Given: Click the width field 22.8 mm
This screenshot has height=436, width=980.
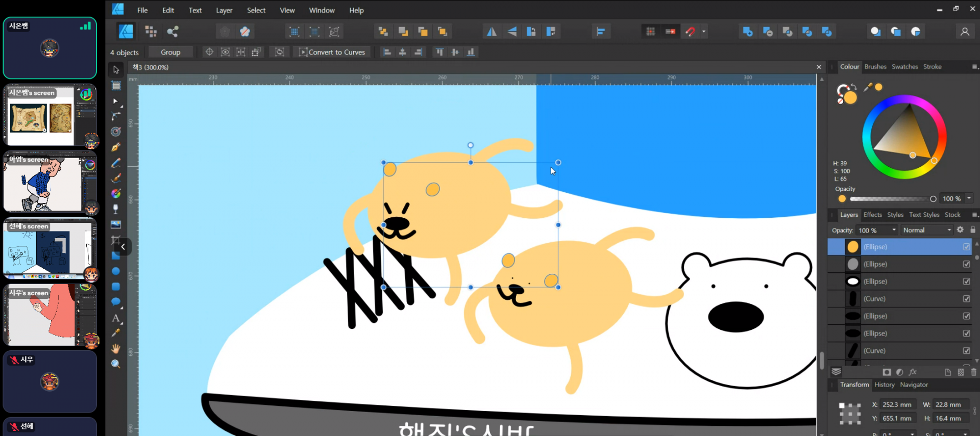Looking at the screenshot, I should pyautogui.click(x=951, y=405).
